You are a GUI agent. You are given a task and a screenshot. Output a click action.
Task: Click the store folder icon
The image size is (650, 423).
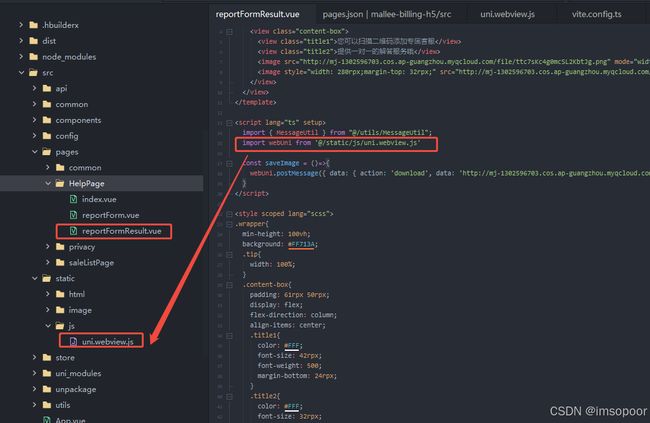[47, 357]
